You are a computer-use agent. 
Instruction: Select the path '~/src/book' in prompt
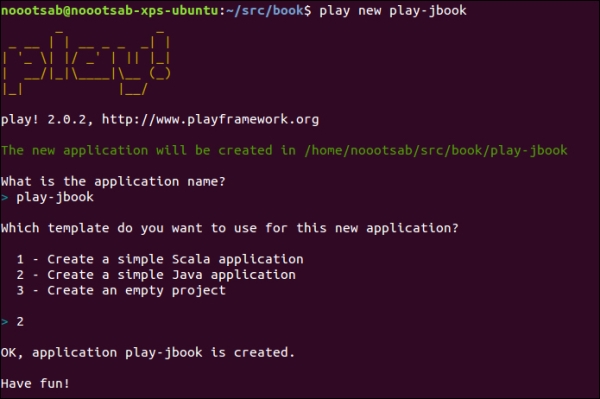pos(265,10)
